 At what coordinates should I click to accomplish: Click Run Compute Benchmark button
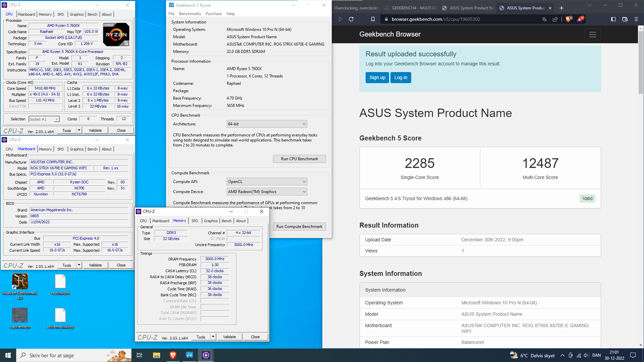pos(299,227)
